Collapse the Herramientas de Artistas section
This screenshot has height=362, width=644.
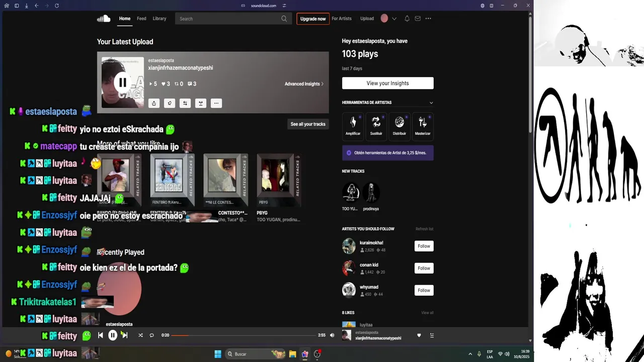[431, 103]
